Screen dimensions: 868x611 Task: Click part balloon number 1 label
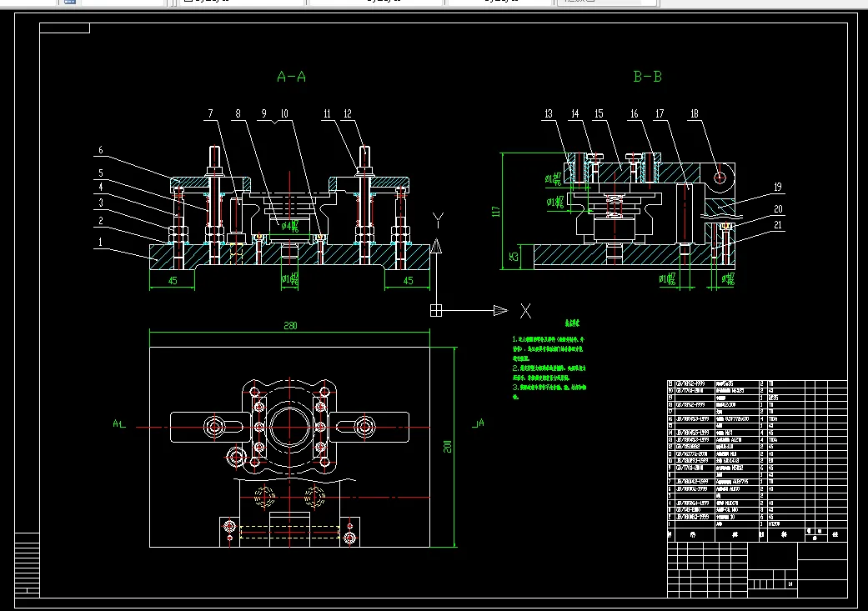point(100,242)
